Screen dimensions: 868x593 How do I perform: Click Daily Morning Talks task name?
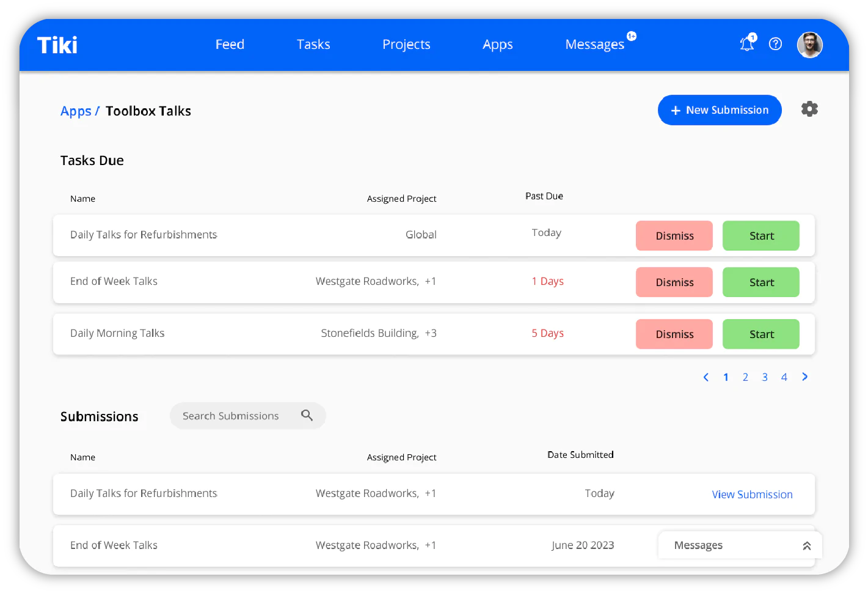click(117, 333)
